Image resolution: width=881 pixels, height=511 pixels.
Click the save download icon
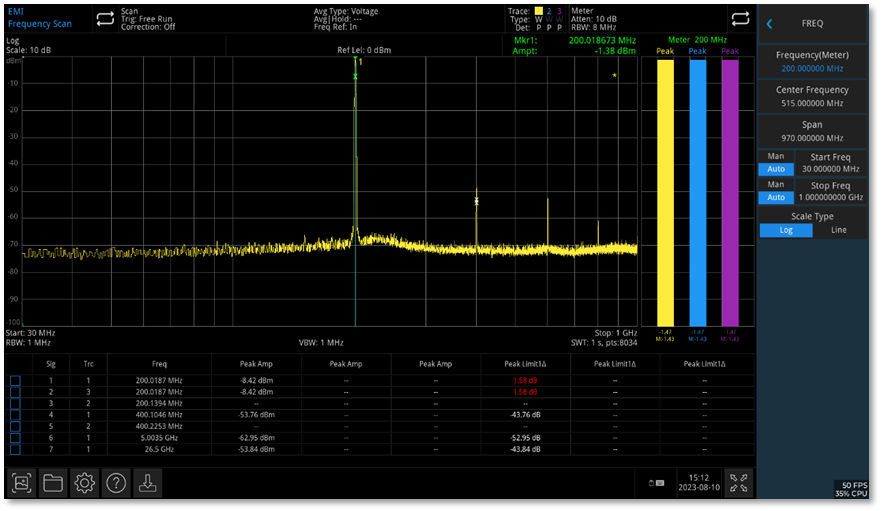(147, 483)
